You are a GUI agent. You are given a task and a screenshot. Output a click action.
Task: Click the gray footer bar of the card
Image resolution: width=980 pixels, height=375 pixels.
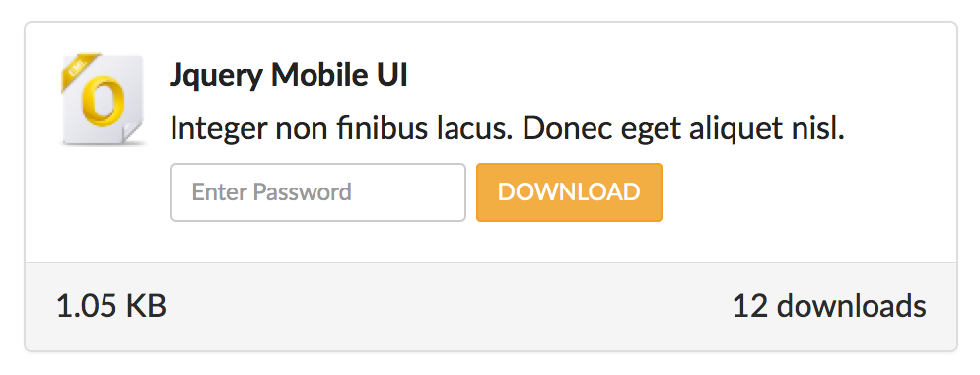tap(491, 306)
